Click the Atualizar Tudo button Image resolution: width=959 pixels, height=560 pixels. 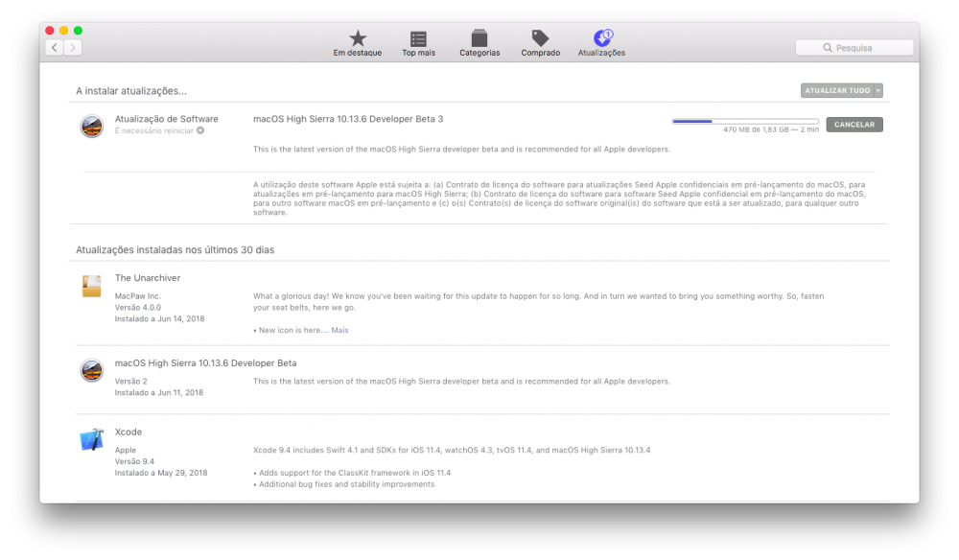pos(837,90)
